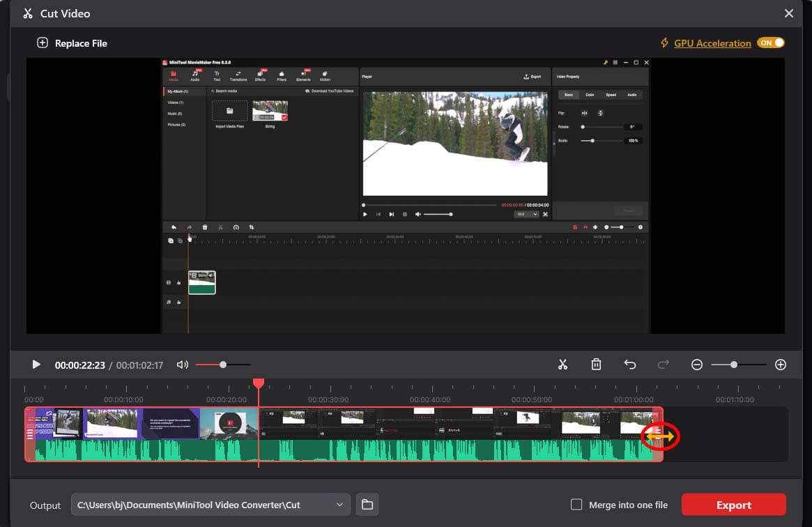Click the current time 00:00:22:23
This screenshot has width=812, height=527.
pyautogui.click(x=79, y=365)
